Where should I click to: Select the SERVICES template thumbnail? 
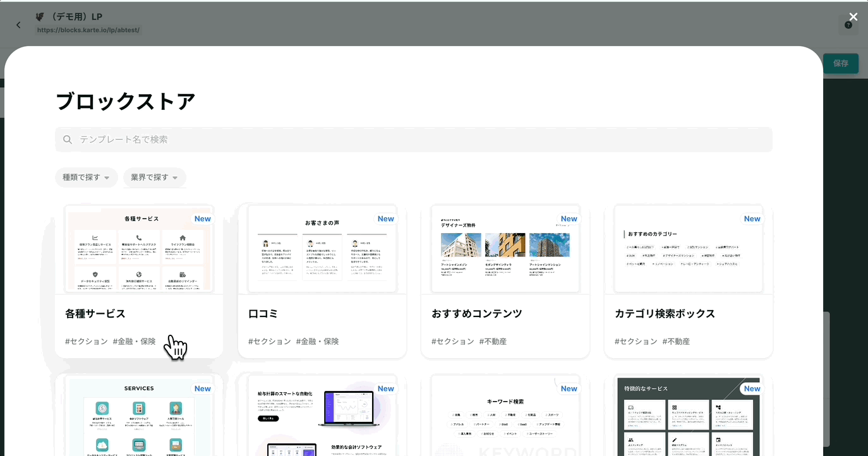point(139,416)
